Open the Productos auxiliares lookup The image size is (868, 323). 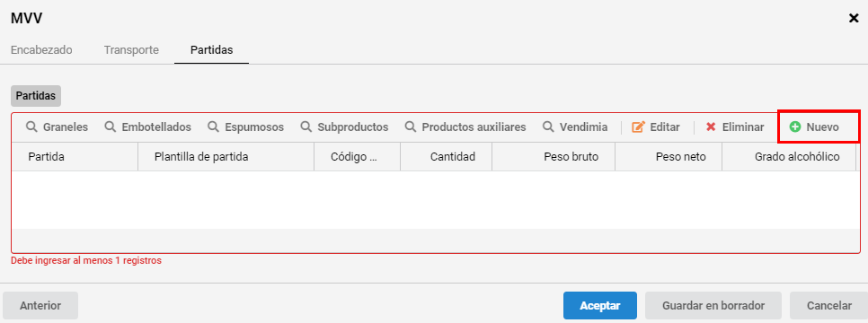click(465, 127)
